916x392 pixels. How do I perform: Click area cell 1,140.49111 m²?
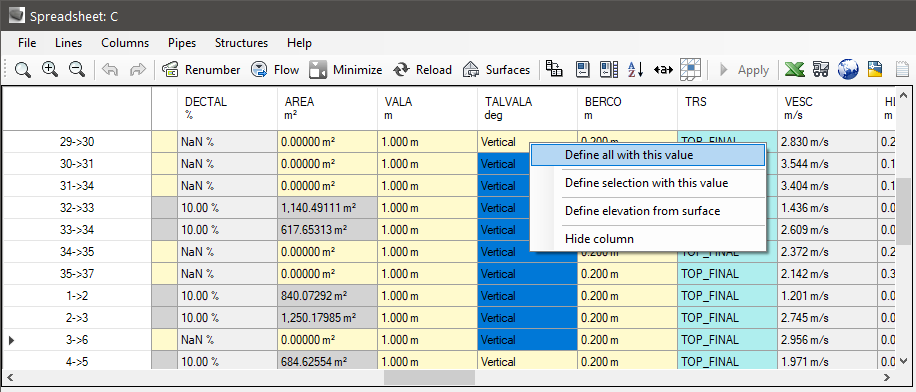click(328, 208)
